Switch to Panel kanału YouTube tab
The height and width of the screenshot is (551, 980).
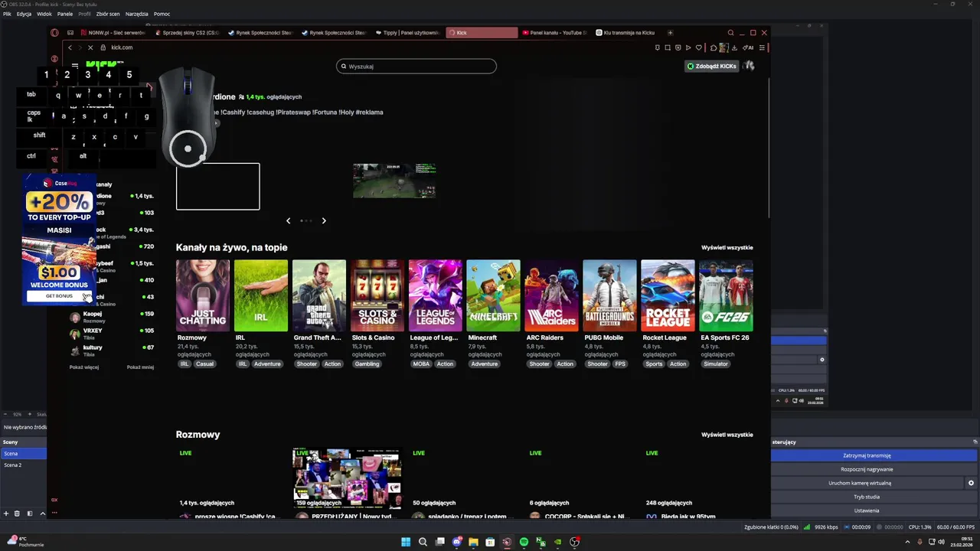(x=554, y=33)
